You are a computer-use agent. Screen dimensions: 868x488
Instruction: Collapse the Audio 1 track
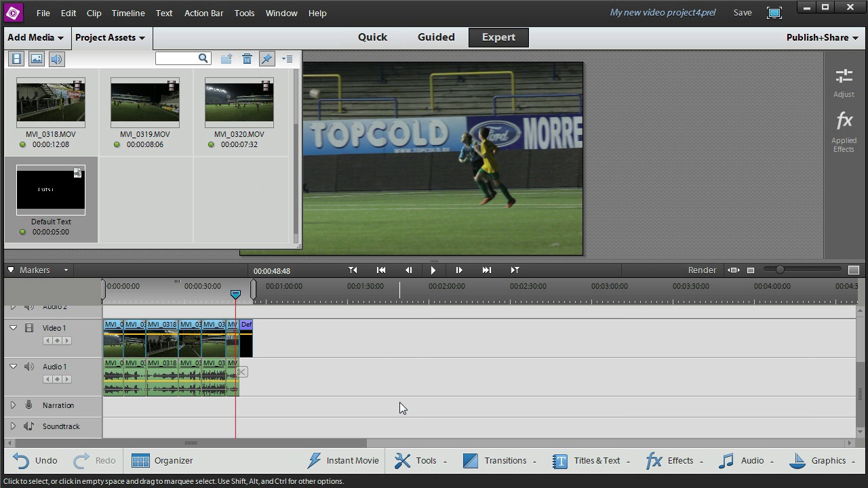click(13, 366)
